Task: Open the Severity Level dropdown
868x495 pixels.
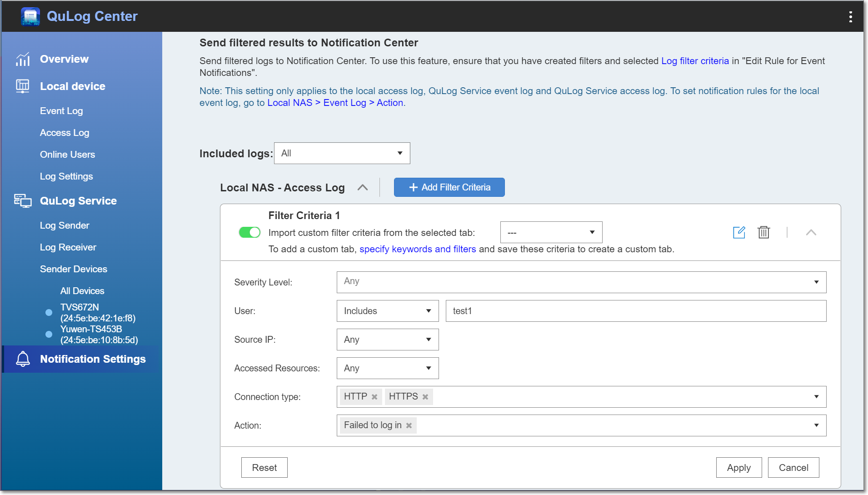Action: (x=581, y=282)
